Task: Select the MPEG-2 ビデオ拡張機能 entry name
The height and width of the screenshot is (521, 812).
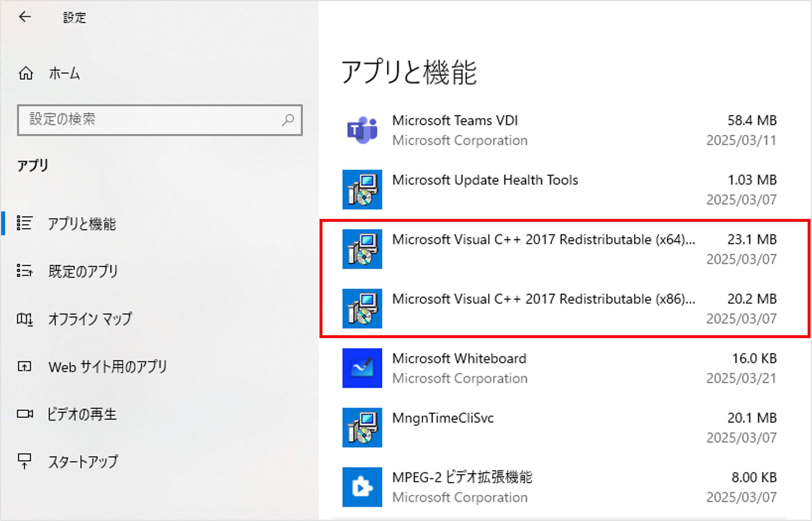Action: (x=462, y=477)
